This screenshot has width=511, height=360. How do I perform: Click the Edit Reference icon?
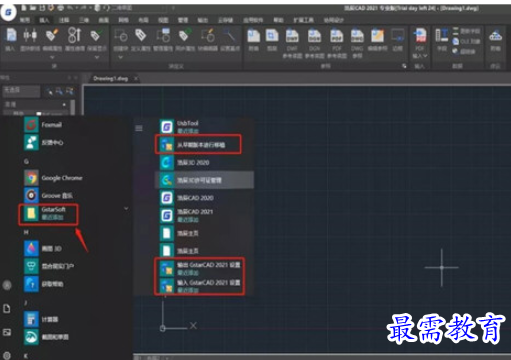coord(377,35)
